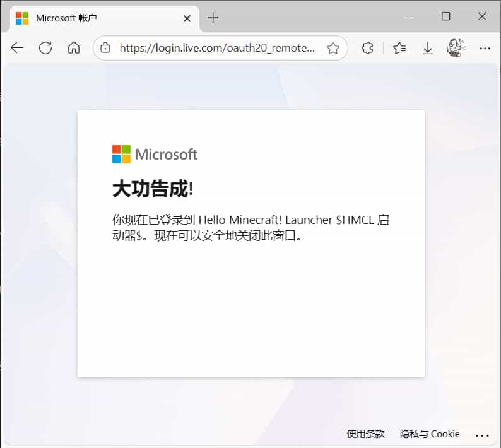This screenshot has height=448, width=501.
Task: Go back to the previous page
Action: 17,48
